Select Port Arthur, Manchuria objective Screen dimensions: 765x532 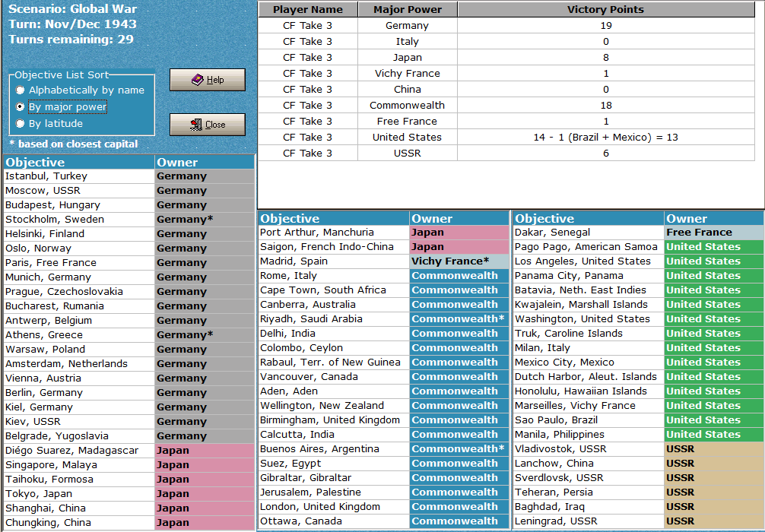click(334, 233)
